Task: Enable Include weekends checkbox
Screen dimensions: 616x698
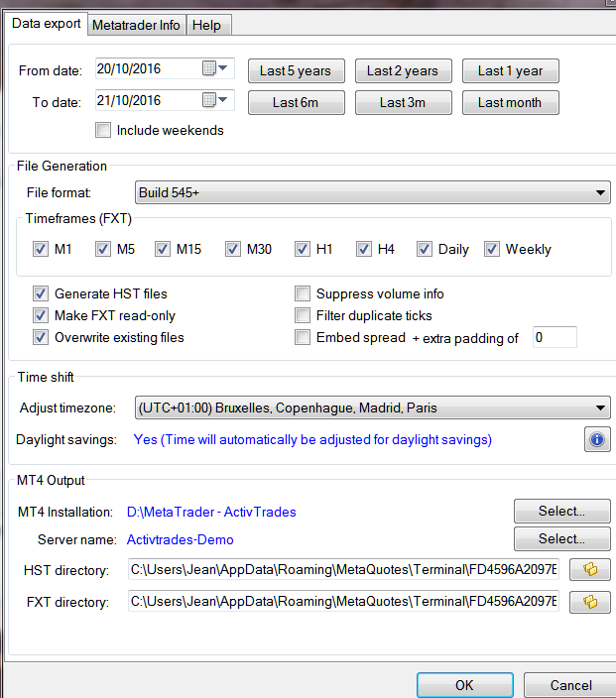Action: pyautogui.click(x=103, y=130)
